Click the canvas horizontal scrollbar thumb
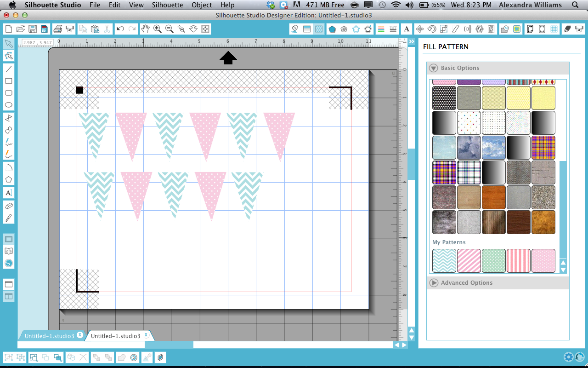This screenshot has width=588, height=368. click(x=169, y=345)
